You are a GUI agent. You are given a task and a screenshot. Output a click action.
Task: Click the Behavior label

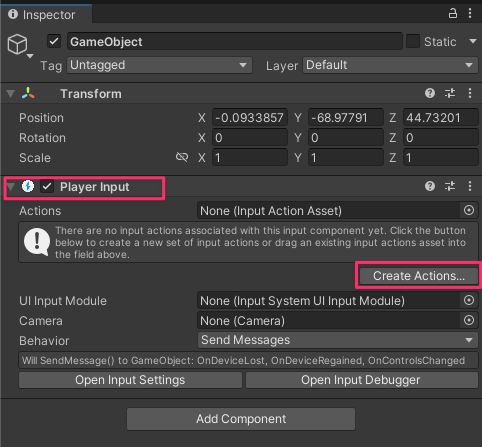[x=44, y=341]
